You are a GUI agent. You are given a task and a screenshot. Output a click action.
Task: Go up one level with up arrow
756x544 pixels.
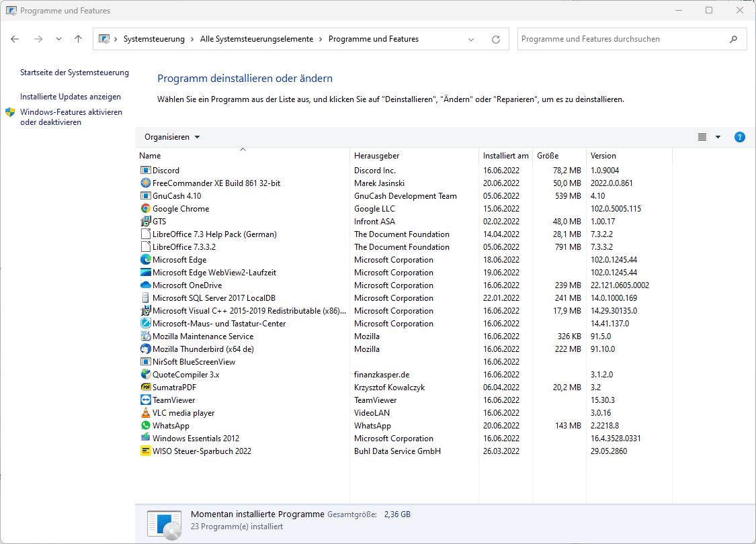[78, 39]
